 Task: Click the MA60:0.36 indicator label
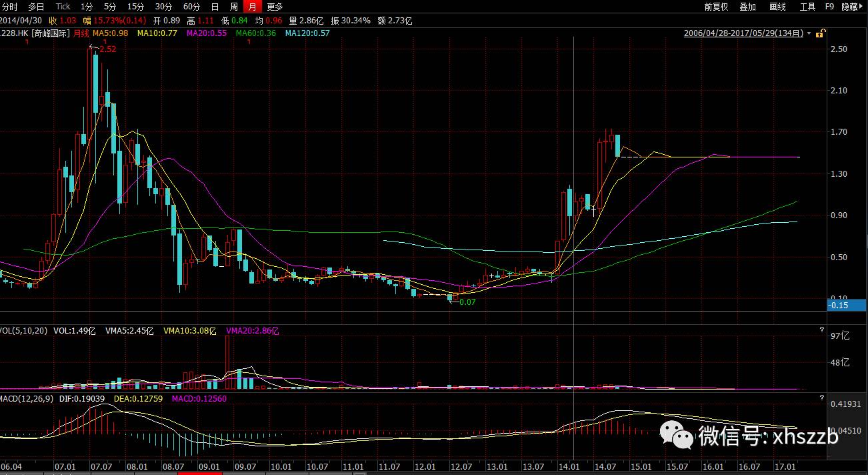click(x=256, y=33)
